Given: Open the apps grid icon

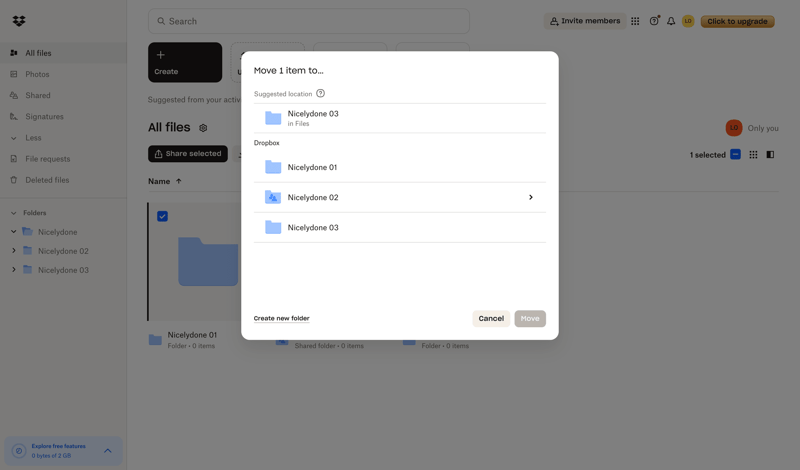Looking at the screenshot, I should [635, 21].
